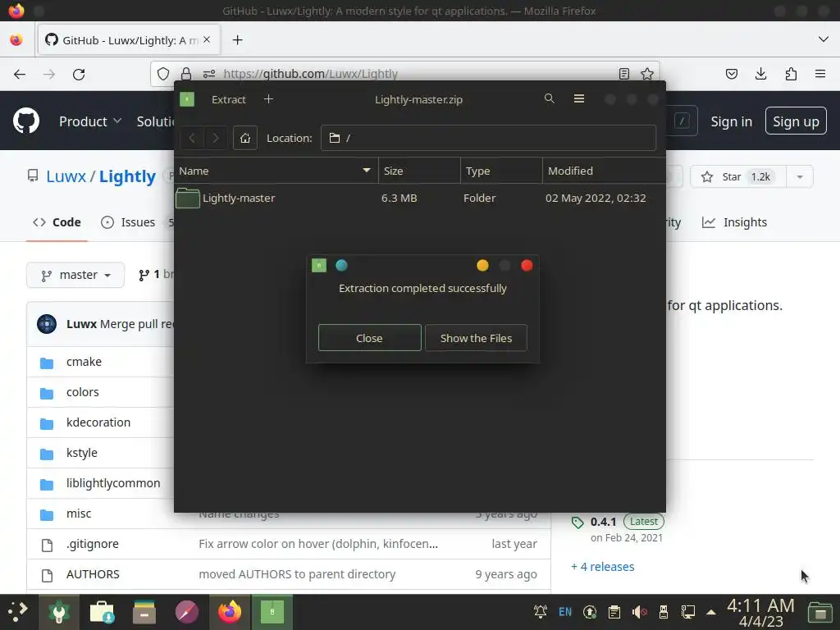Click the archive back navigation arrow
Screen dimensions: 840x630
tap(192, 138)
